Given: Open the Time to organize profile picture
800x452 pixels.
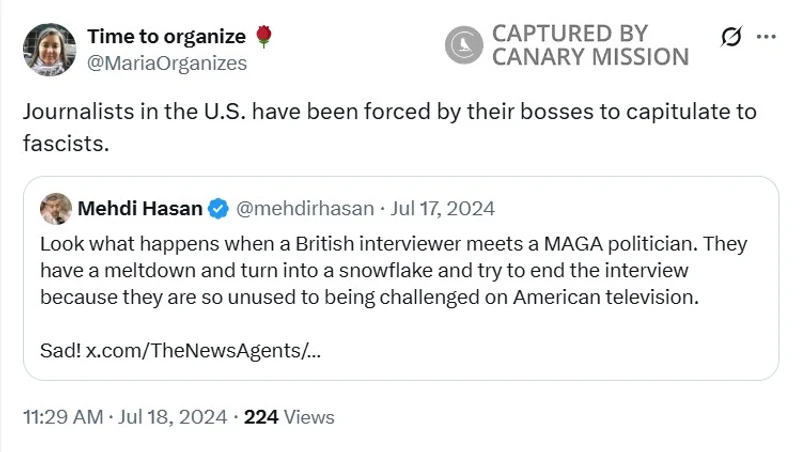Looking at the screenshot, I should click(x=49, y=49).
